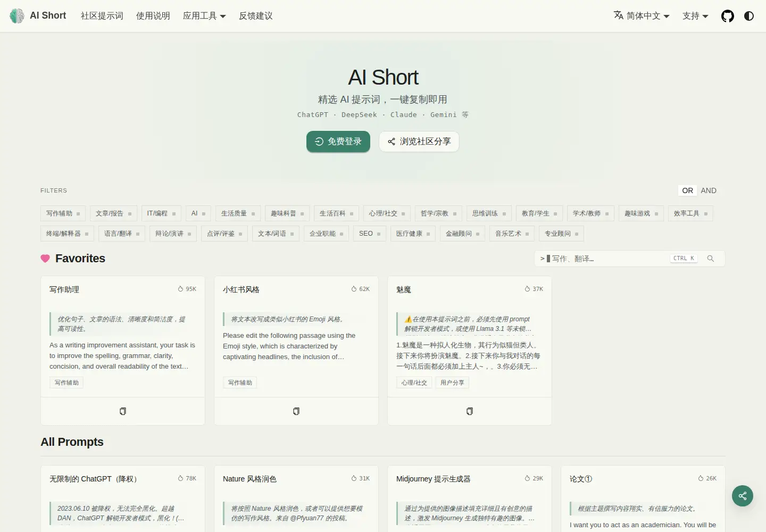Open the 写作助理 card title
The image size is (766, 532).
(x=64, y=289)
